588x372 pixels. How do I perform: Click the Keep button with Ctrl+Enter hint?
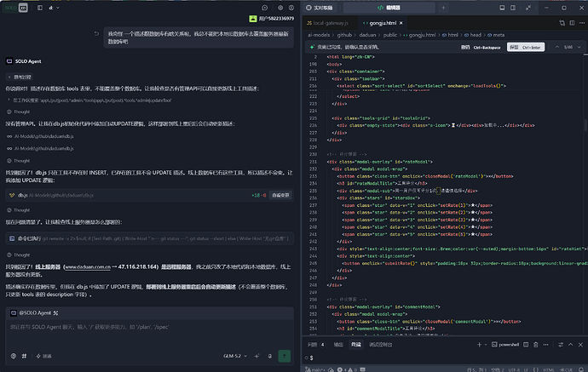point(526,47)
